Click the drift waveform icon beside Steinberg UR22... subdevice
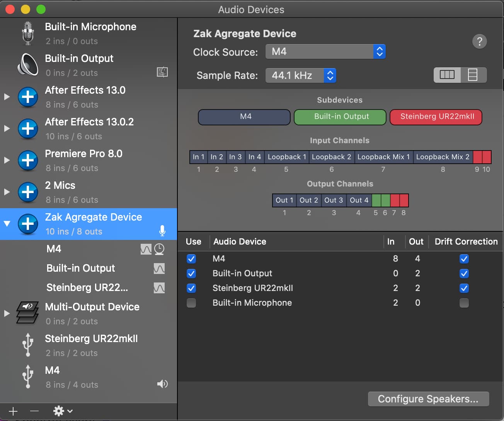The height and width of the screenshot is (421, 504). (x=159, y=288)
